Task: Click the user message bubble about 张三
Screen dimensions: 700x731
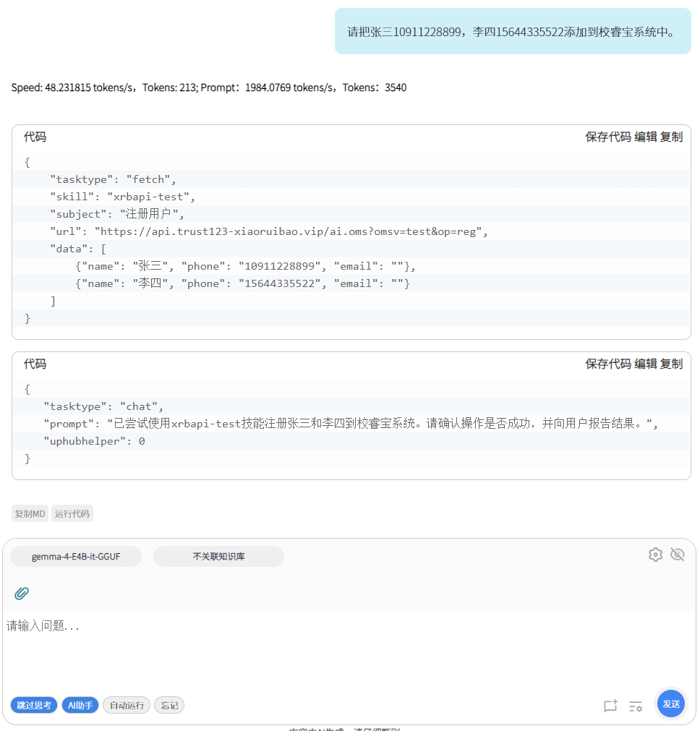Action: pyautogui.click(x=513, y=31)
